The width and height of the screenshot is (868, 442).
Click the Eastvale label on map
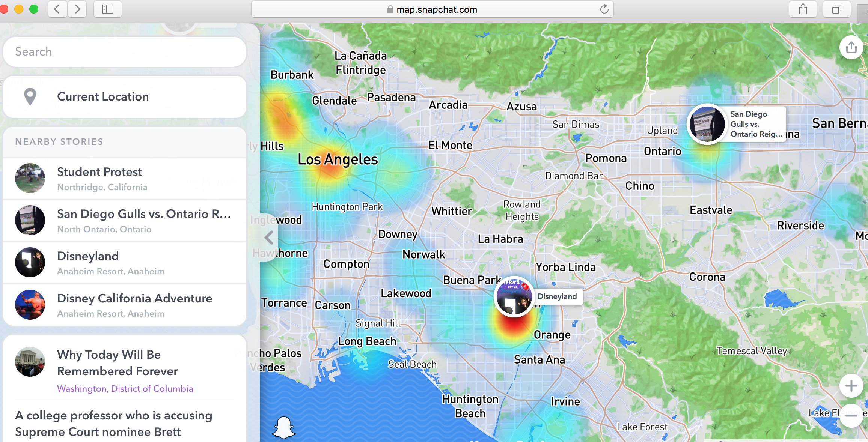tap(711, 210)
